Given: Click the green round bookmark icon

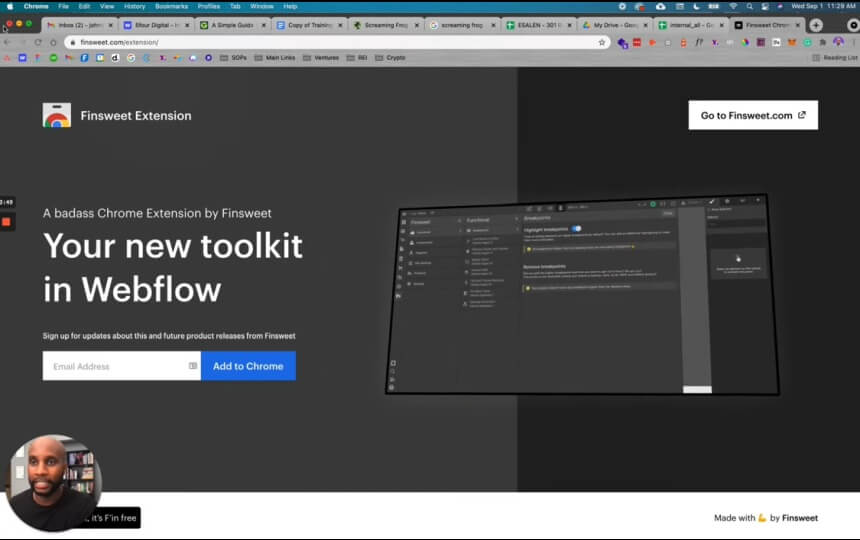Looking at the screenshot, I should (x=53, y=58).
